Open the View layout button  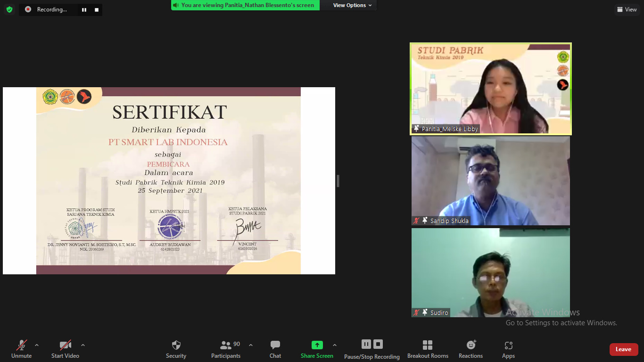coord(627,9)
